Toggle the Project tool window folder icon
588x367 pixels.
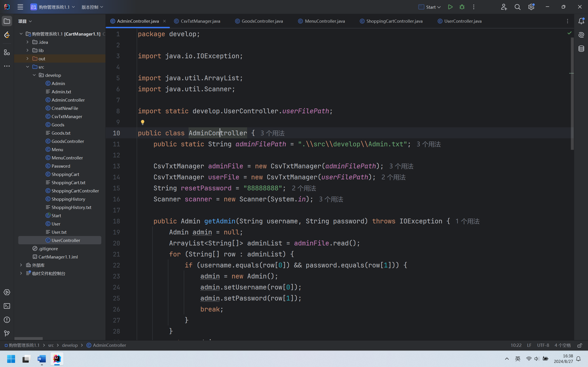(x=7, y=21)
